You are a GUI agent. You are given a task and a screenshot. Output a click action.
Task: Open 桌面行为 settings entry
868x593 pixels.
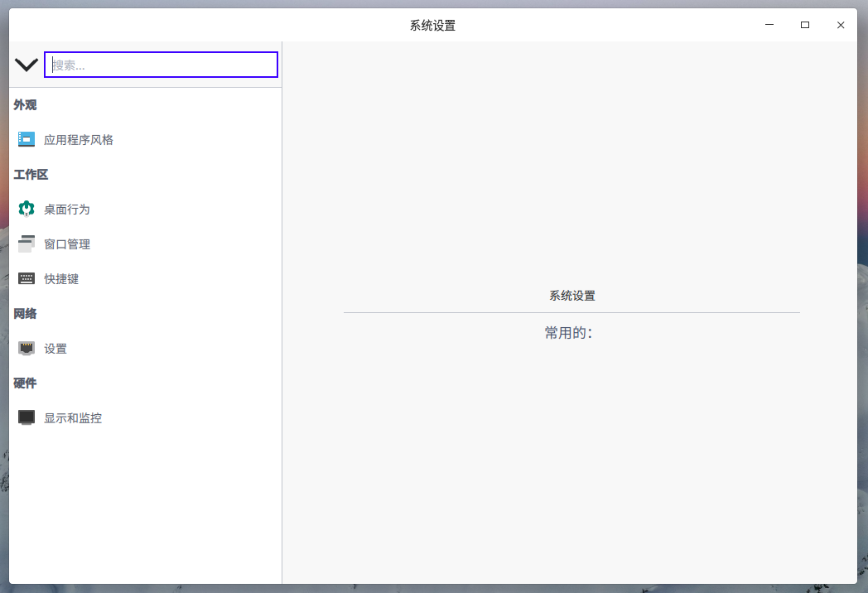click(x=145, y=210)
